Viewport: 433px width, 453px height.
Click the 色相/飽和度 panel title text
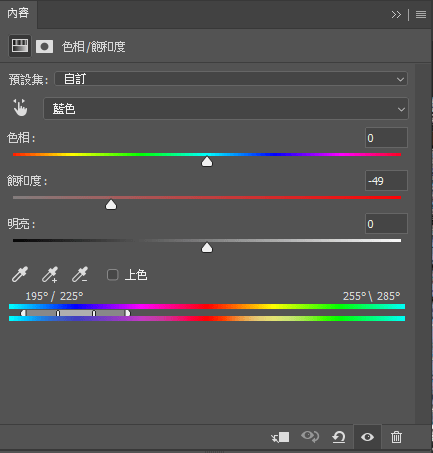tap(94, 47)
